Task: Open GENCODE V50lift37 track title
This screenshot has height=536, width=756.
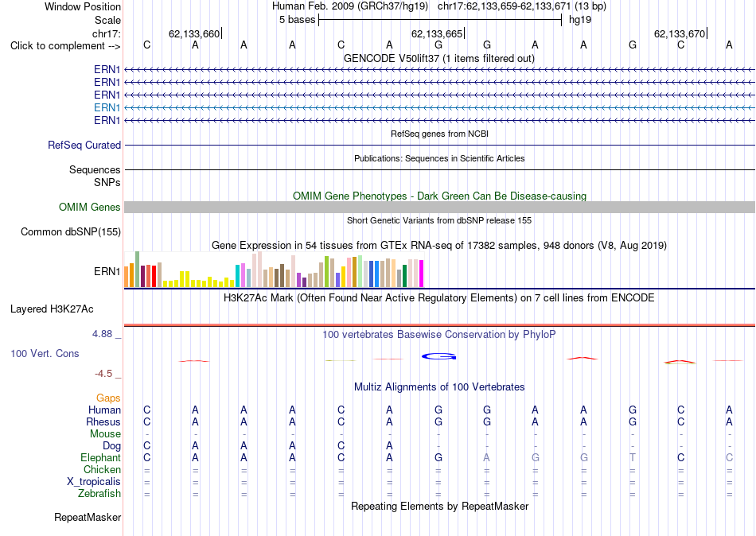Action: (439, 58)
